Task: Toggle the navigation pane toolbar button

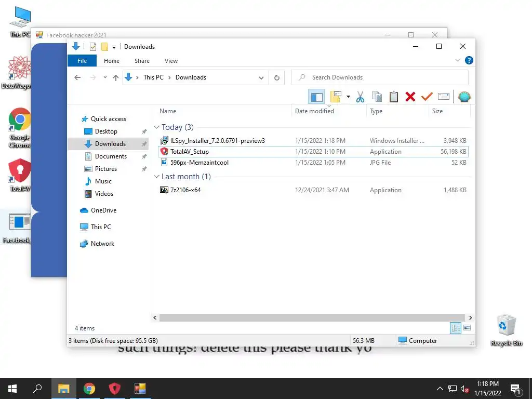Action: point(316,97)
